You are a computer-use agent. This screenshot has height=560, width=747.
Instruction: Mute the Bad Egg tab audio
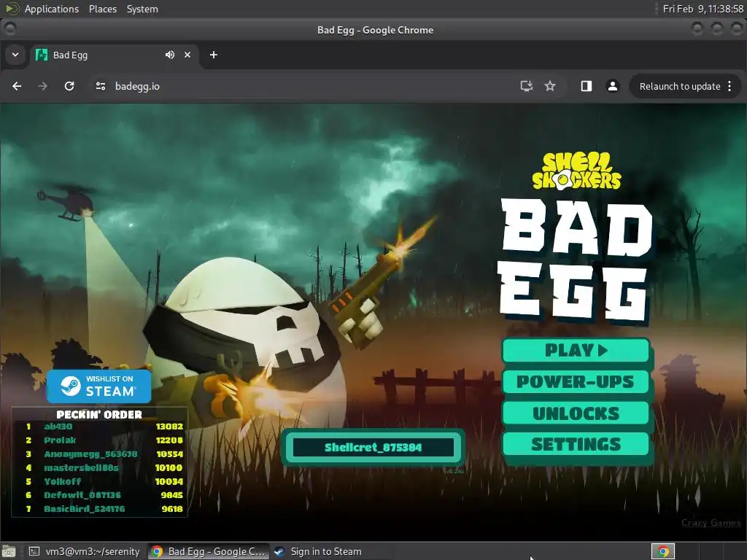pos(169,55)
